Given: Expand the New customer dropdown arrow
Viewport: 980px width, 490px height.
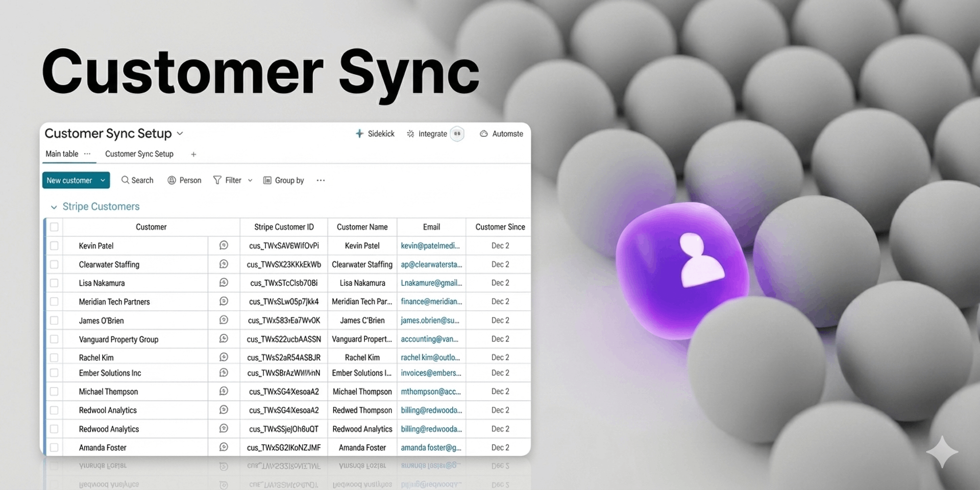Looking at the screenshot, I should [x=103, y=180].
